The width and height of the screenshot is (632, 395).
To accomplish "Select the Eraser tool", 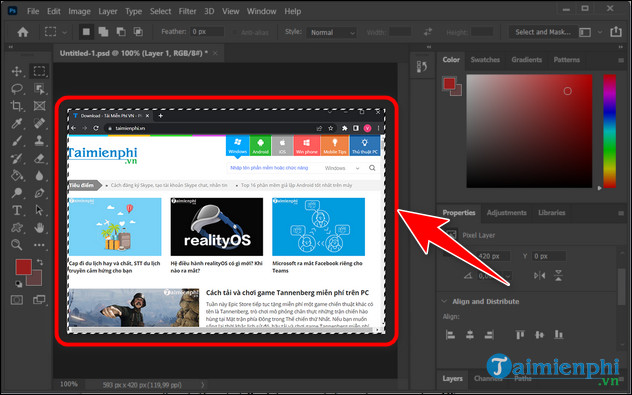I will (39, 158).
